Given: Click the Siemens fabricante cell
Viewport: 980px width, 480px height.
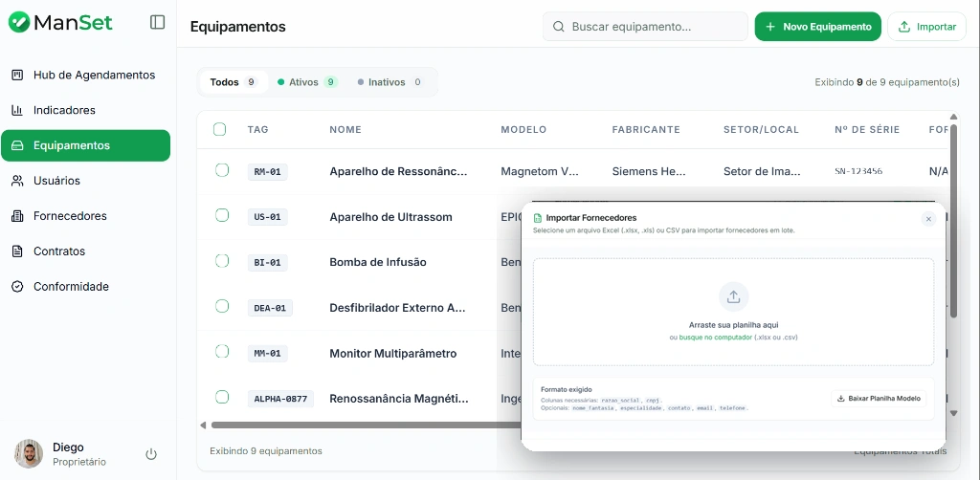Looking at the screenshot, I should pos(649,171).
